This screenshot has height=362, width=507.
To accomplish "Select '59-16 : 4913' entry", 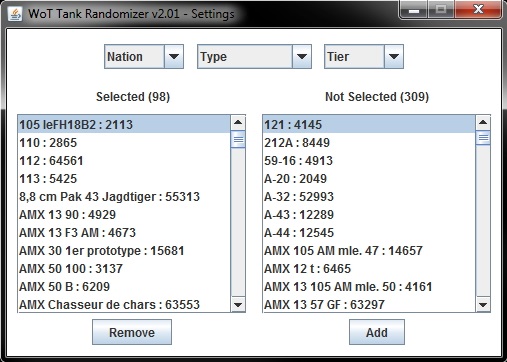I will click(369, 161).
